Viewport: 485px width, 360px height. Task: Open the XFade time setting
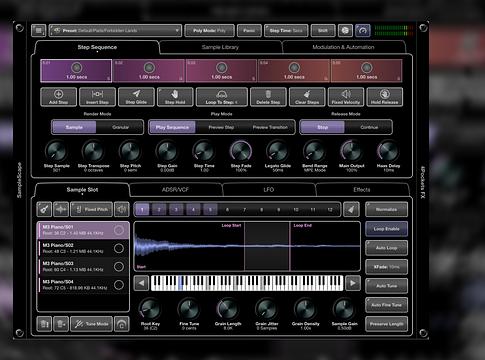[x=386, y=267]
